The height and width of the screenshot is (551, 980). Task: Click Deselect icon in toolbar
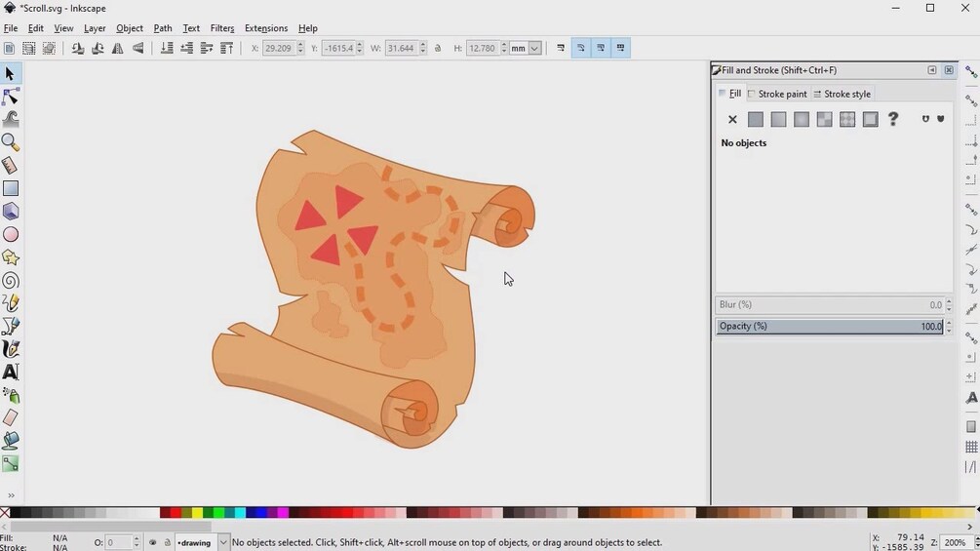(49, 48)
